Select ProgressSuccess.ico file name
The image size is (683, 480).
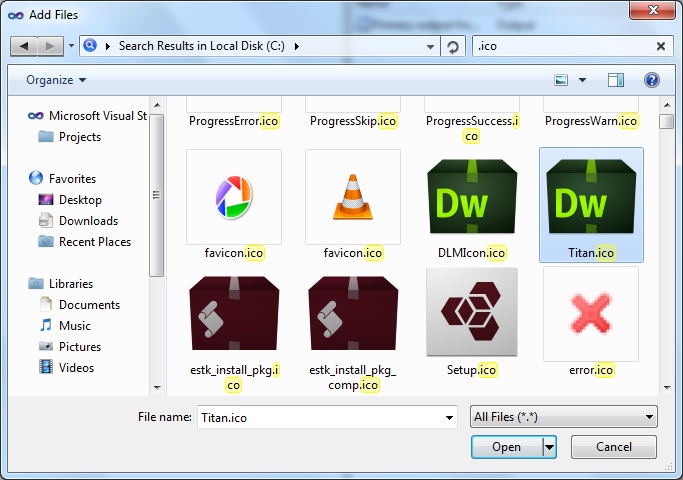point(472,128)
